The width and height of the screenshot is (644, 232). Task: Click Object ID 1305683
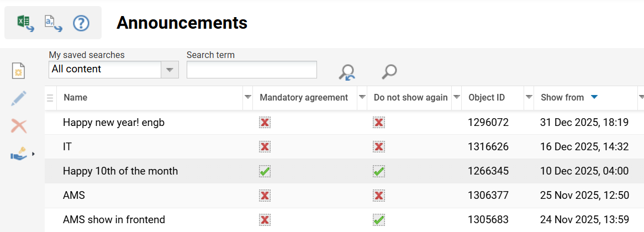coord(488,220)
